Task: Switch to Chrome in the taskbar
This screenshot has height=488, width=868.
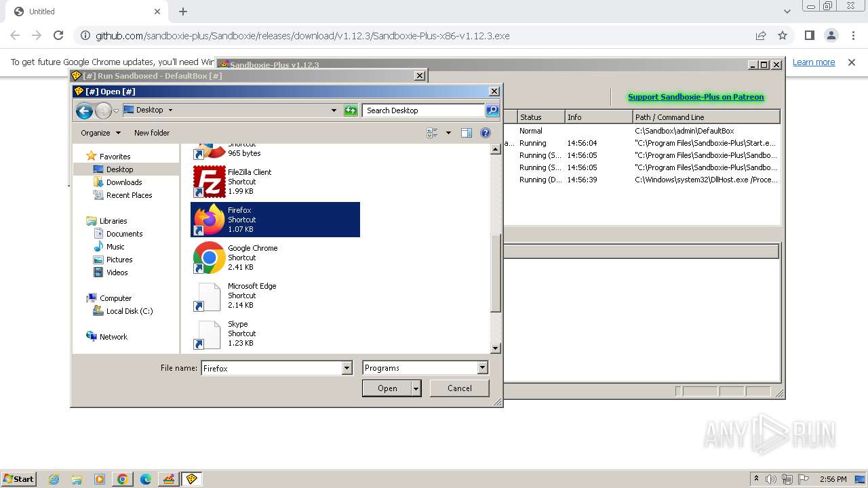Action: (123, 479)
